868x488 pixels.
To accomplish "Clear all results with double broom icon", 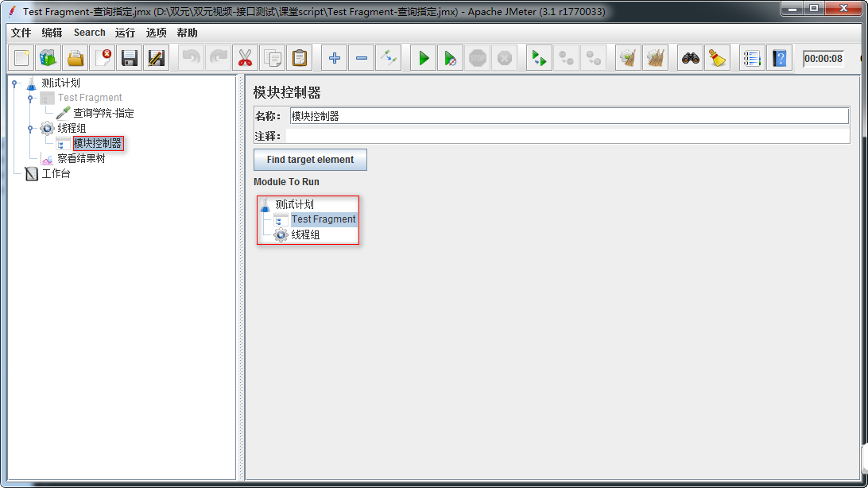I will coord(656,58).
